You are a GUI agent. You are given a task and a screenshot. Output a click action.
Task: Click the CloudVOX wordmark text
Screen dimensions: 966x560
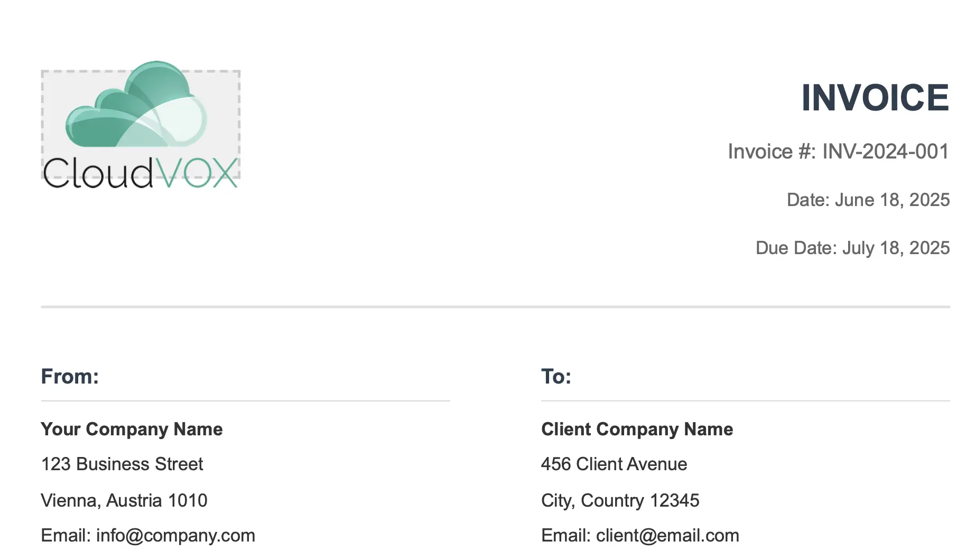tap(141, 173)
